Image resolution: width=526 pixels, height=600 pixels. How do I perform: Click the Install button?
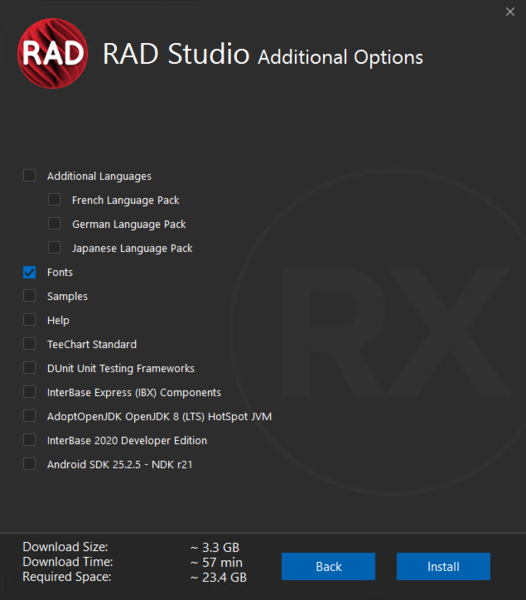(x=443, y=566)
